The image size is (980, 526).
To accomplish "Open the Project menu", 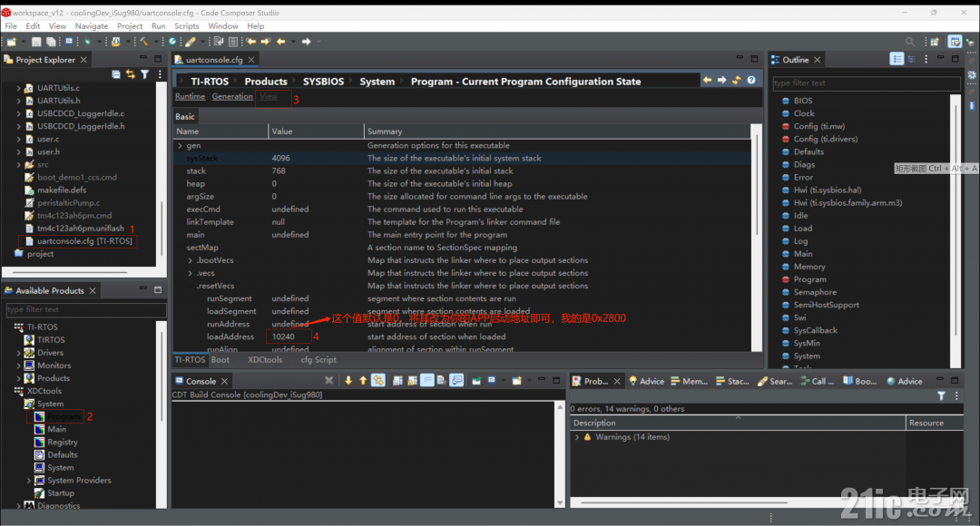I will pos(130,26).
